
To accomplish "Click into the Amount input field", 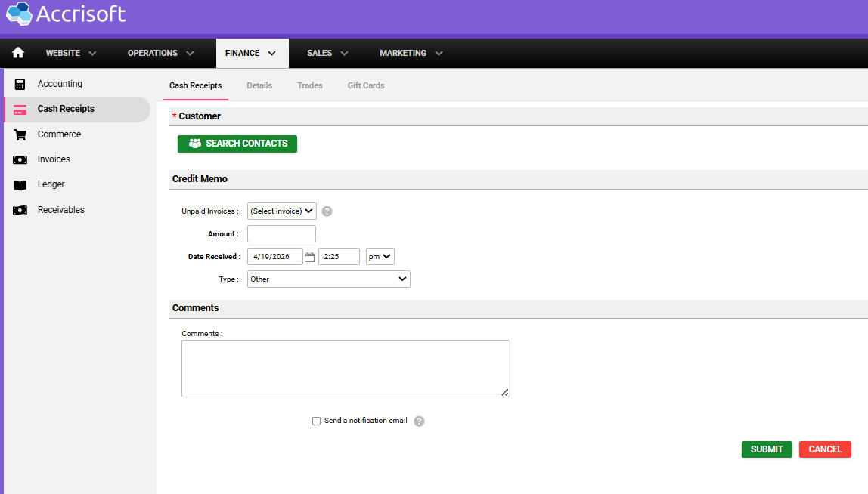I will 281,234.
